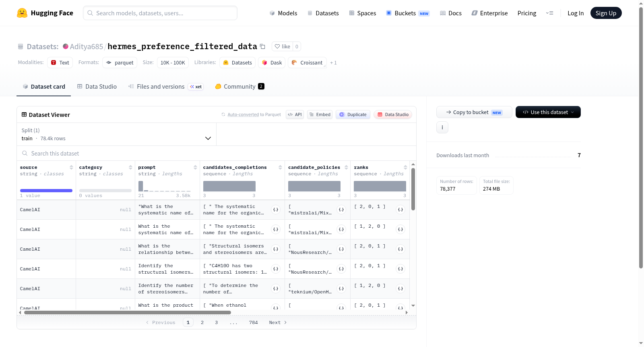Click the Duplicate button

pyautogui.click(x=353, y=114)
